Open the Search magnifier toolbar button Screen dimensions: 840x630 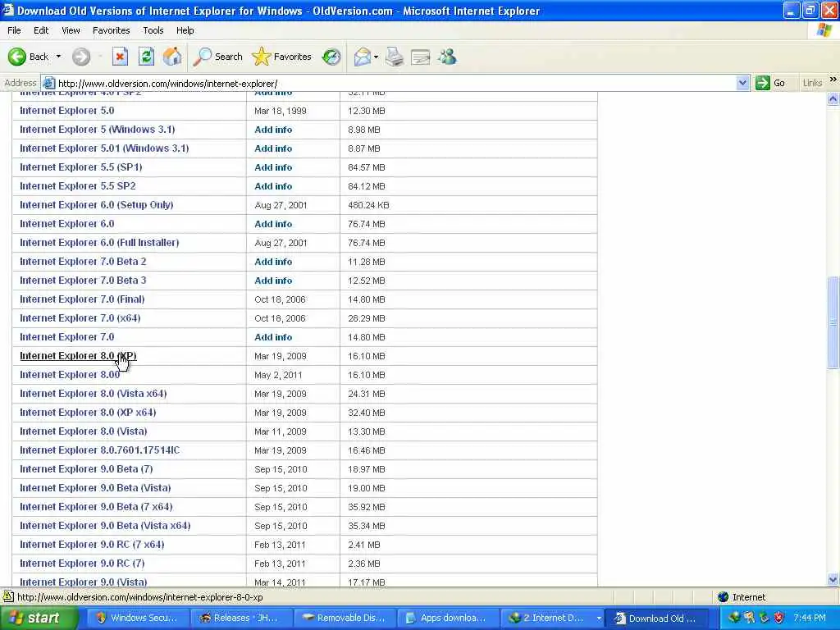tap(218, 57)
